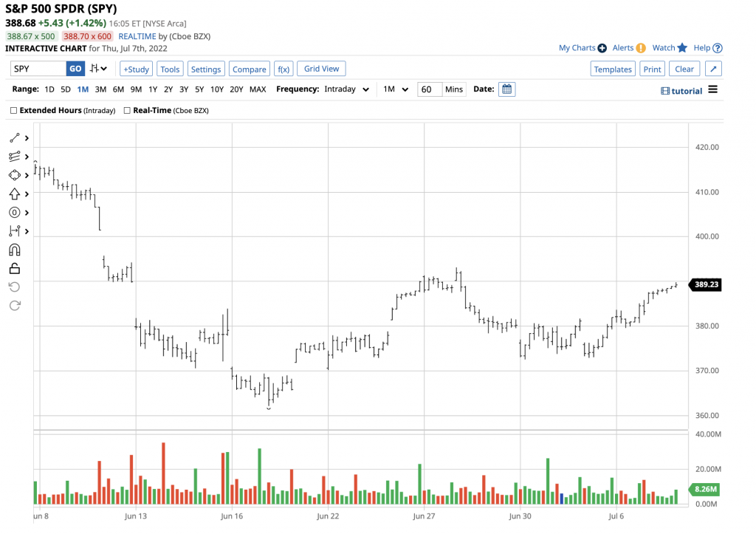Enable the Real-Time Cboe BZX checkbox
Image resolution: width=756 pixels, height=534 pixels.
(x=127, y=111)
